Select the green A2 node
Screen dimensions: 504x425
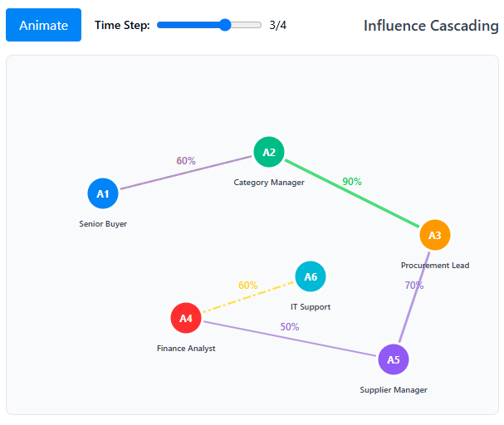pyautogui.click(x=269, y=152)
